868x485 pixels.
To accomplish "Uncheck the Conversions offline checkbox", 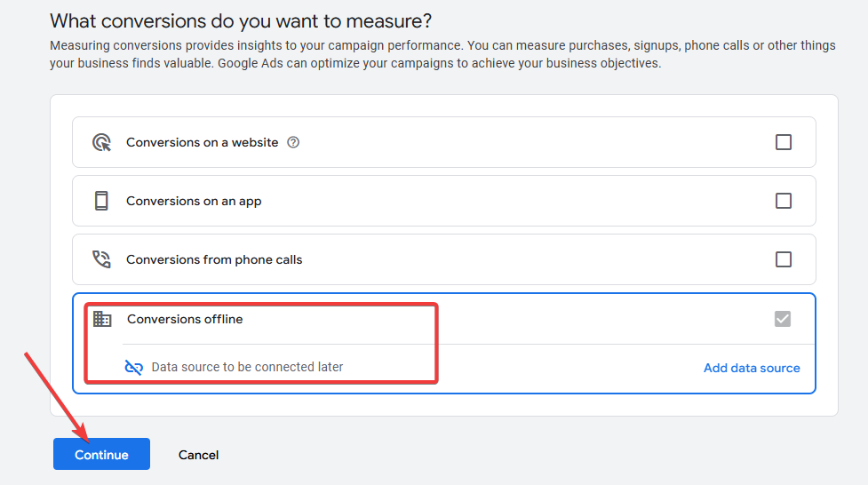I will 783,319.
